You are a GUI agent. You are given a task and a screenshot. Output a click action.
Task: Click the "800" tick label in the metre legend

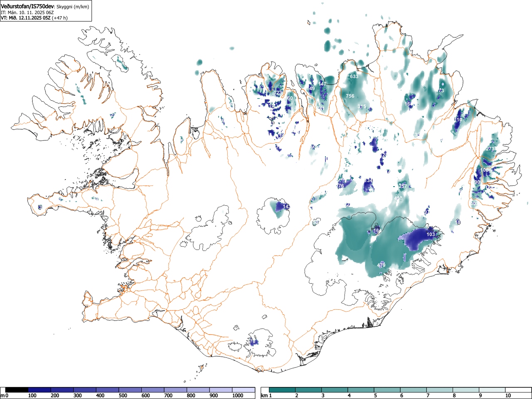pyautogui.click(x=191, y=396)
